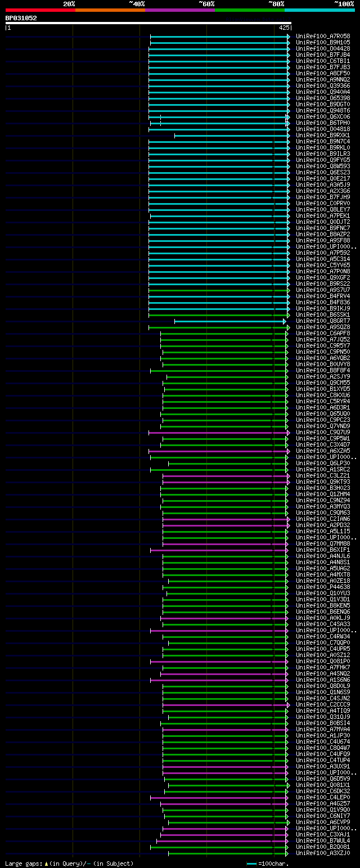The width and height of the screenshot is (360, 868).
Task: Open hit UniRef100_C6TBI1
Action: click(323, 61)
